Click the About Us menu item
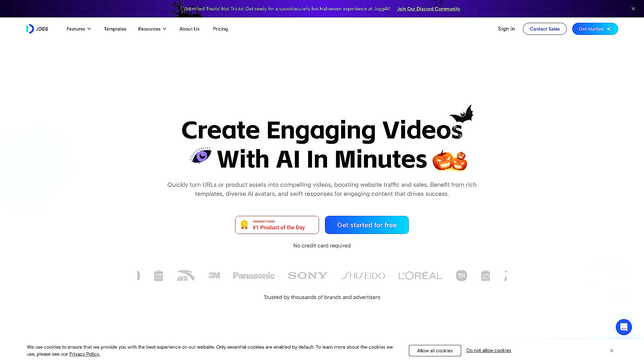Screen dimensions: 644x362 click(x=189, y=29)
